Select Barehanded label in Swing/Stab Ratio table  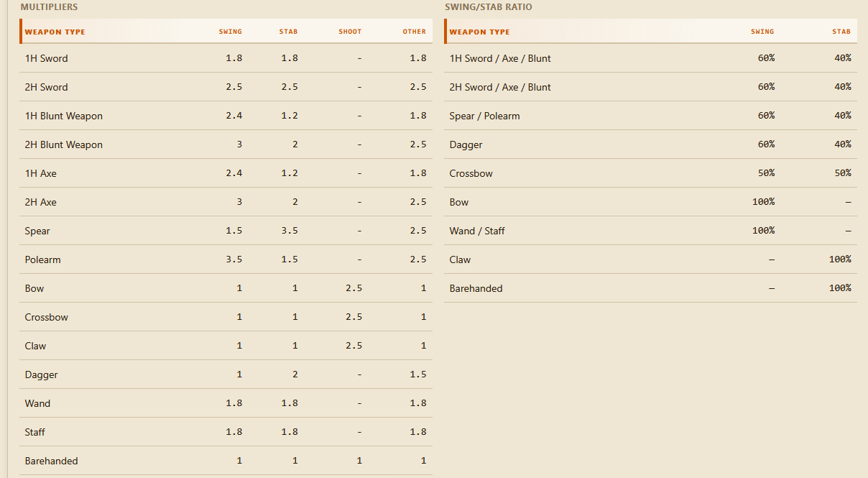pyautogui.click(x=476, y=288)
